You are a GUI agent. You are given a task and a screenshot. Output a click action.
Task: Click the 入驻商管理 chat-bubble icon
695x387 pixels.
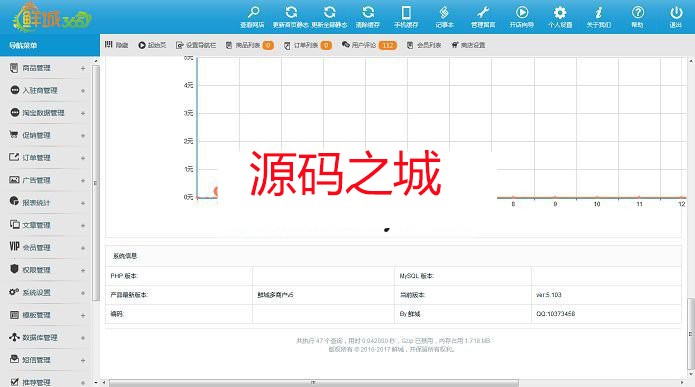15,90
